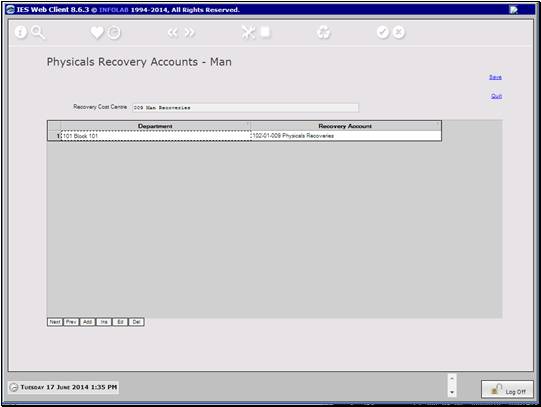
Task: Click the round X cancel icon
Action: (x=399, y=32)
